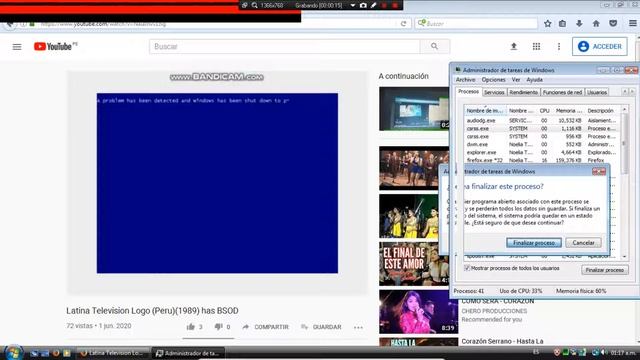Open the Archivo menu in Task Manager

click(x=465, y=80)
